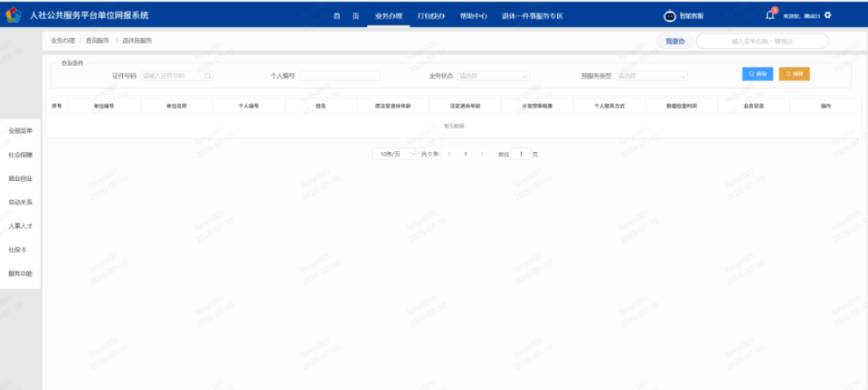Open the 10条/页 page size dropdown
868x390 pixels.
point(393,154)
